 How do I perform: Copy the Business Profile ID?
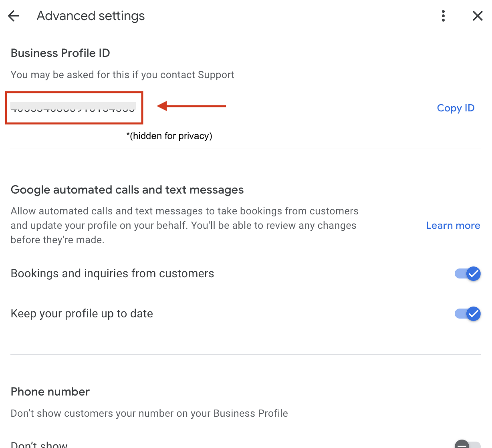(456, 108)
